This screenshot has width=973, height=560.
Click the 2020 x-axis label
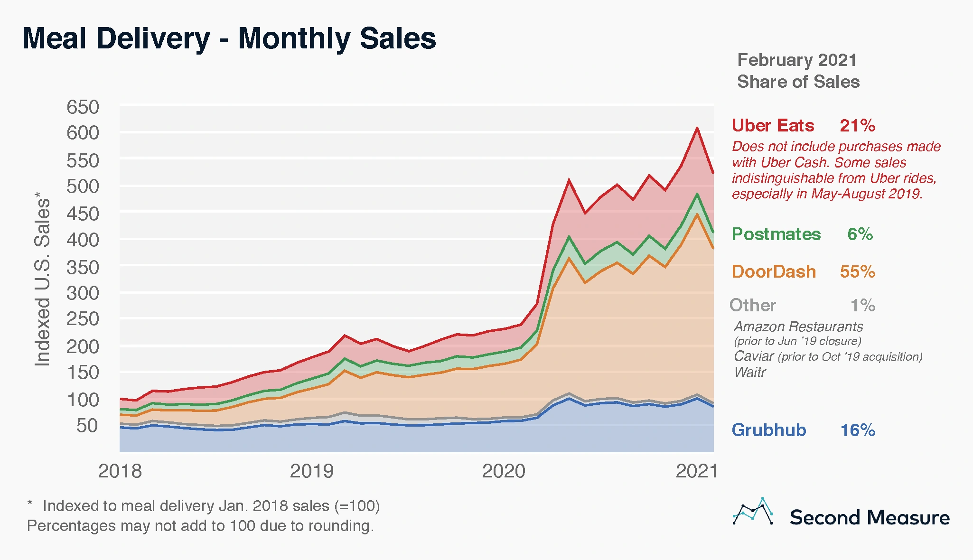[504, 471]
